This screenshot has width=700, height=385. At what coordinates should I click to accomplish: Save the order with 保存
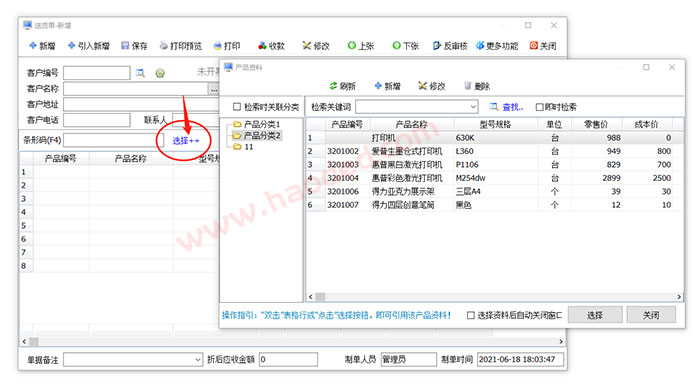[x=134, y=46]
